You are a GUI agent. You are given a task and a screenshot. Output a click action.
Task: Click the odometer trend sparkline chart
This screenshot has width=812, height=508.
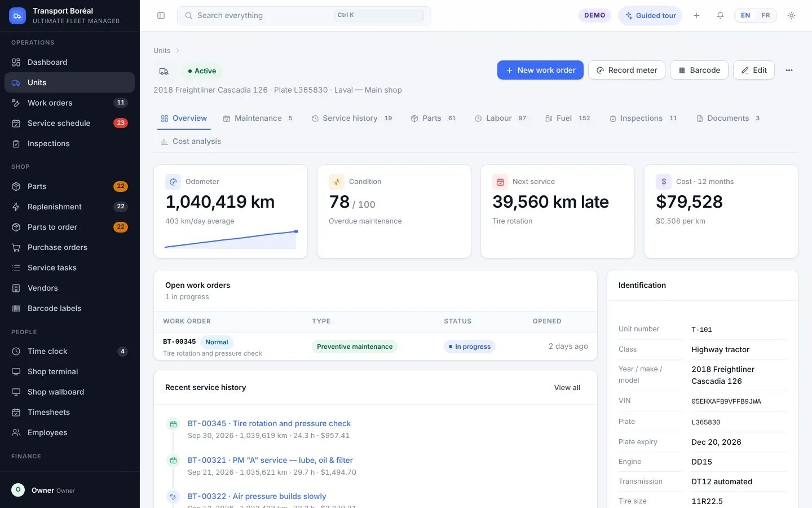231,240
